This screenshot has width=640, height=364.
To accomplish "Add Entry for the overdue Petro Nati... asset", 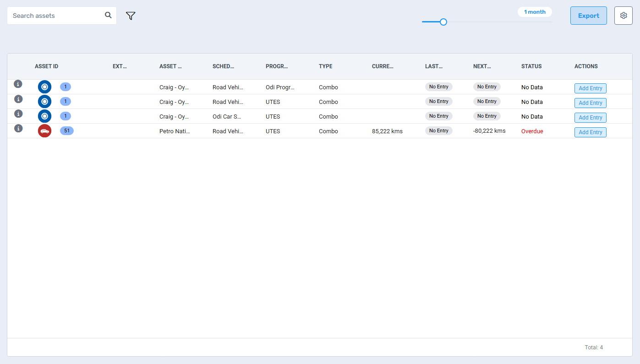I will point(590,132).
